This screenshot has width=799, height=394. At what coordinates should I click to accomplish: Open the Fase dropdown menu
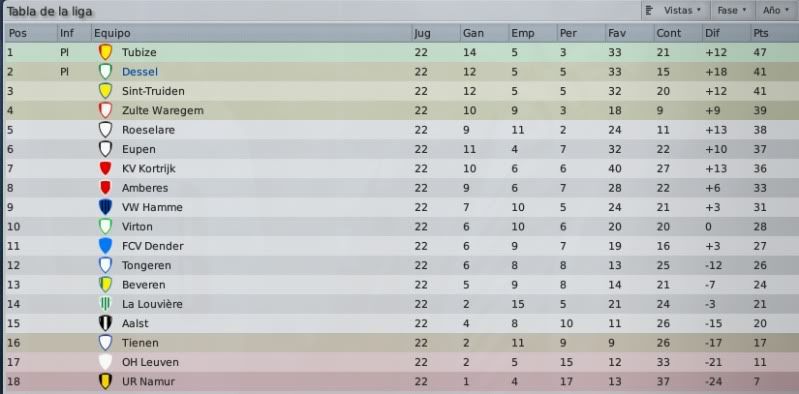[x=732, y=10]
